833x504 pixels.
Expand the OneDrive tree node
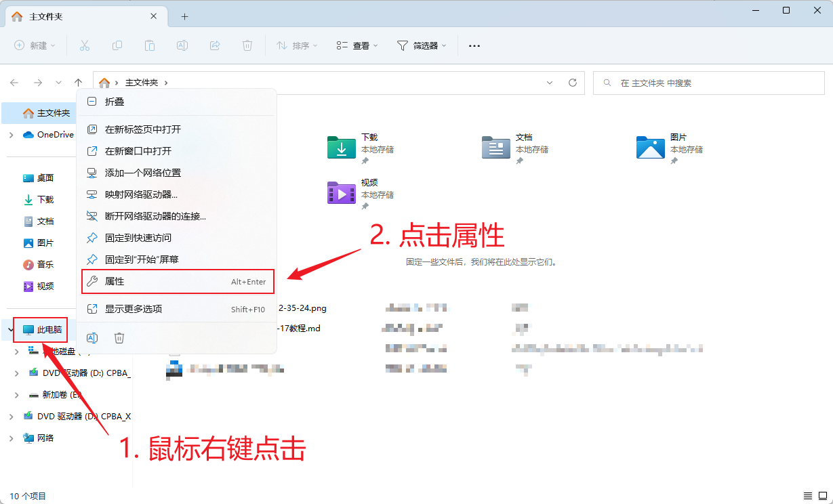(11, 135)
